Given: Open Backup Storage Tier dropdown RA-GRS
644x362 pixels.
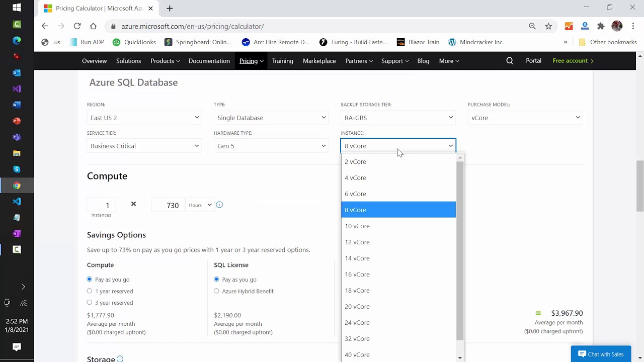Looking at the screenshot, I should [x=398, y=118].
